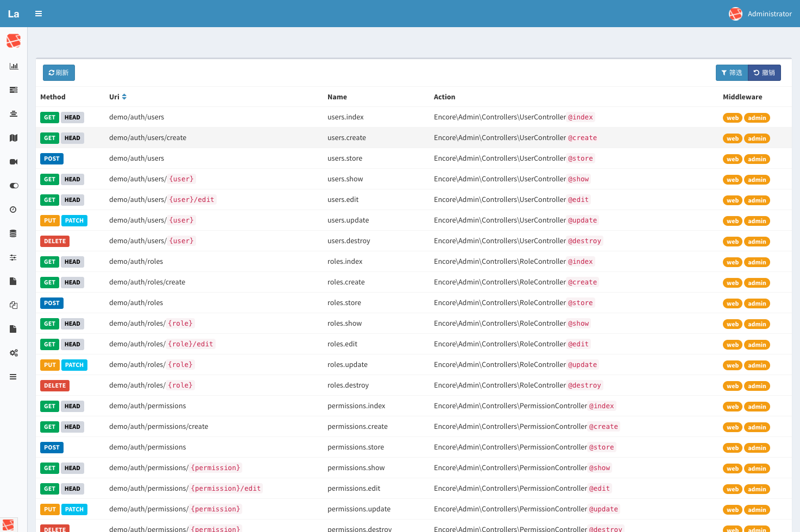Image resolution: width=800 pixels, height=532 pixels.
Task: Click the {role}/edit uri parameter
Action: tap(191, 344)
